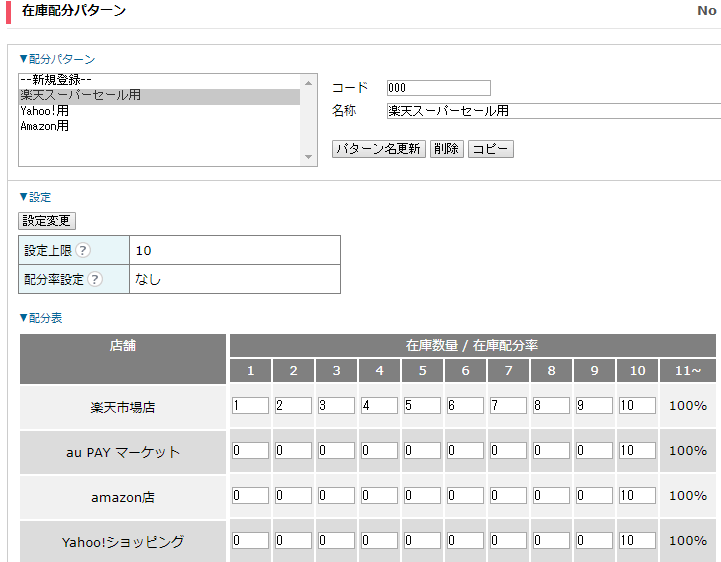
Task: Select Amazon用 pattern in list
Action: point(159,126)
